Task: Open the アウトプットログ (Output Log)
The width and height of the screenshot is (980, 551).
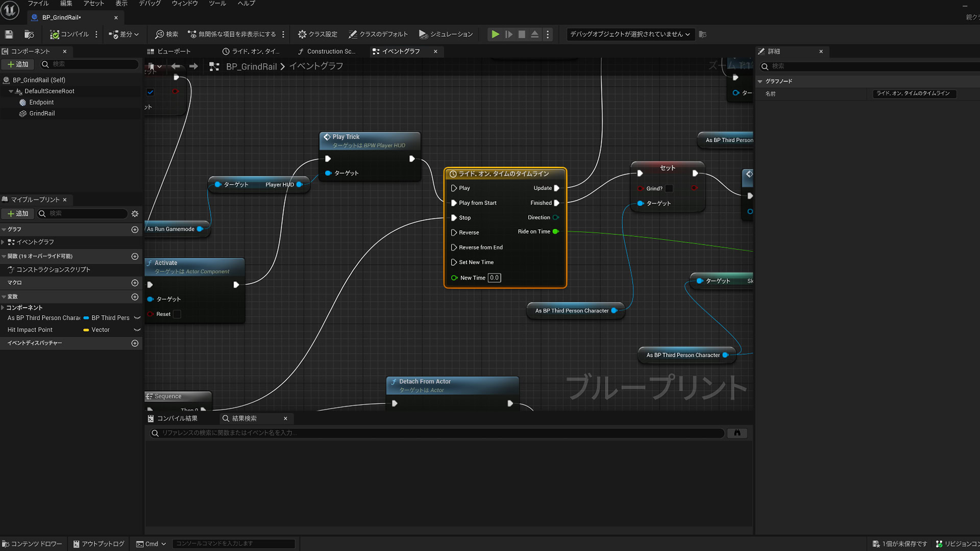Action: 99,544
